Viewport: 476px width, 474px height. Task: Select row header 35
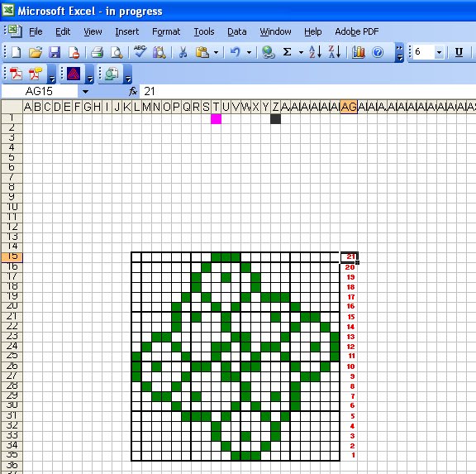(12, 455)
